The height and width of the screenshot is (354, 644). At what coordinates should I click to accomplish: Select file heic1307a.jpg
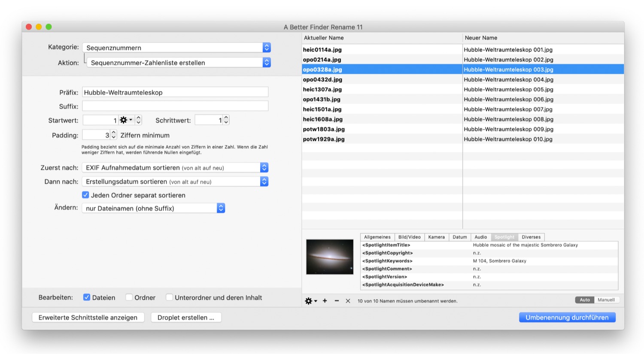tap(322, 89)
